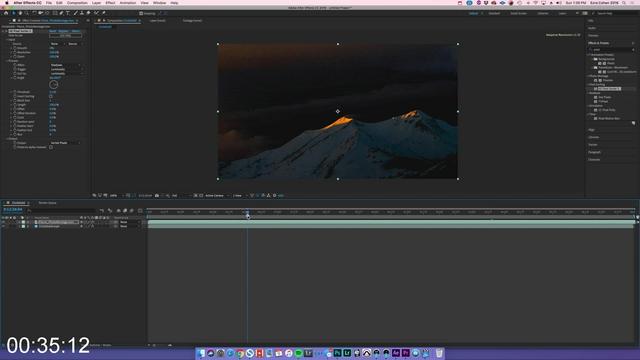The image size is (640, 360).
Task: Open the Composition menu
Action: pos(77,3)
